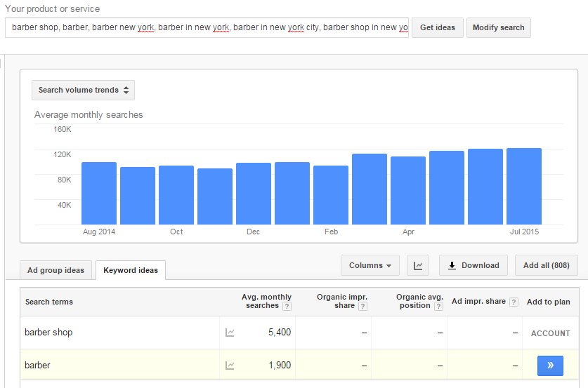Open trend chart icon for barber row
The width and height of the screenshot is (588, 388).
(x=230, y=365)
